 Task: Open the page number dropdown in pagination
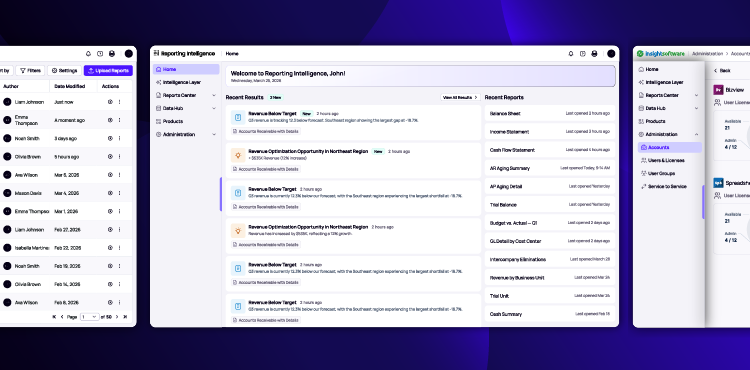tap(89, 317)
